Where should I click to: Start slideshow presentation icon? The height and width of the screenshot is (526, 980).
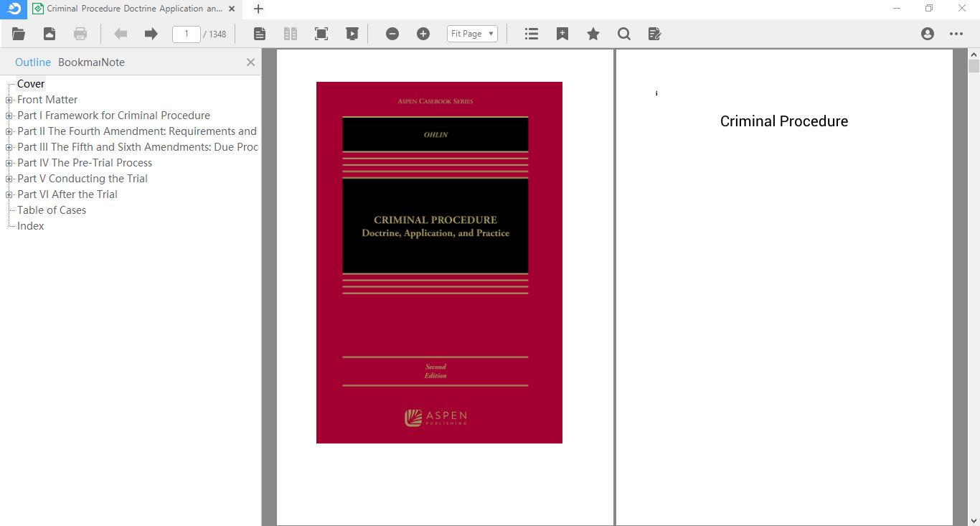[352, 34]
